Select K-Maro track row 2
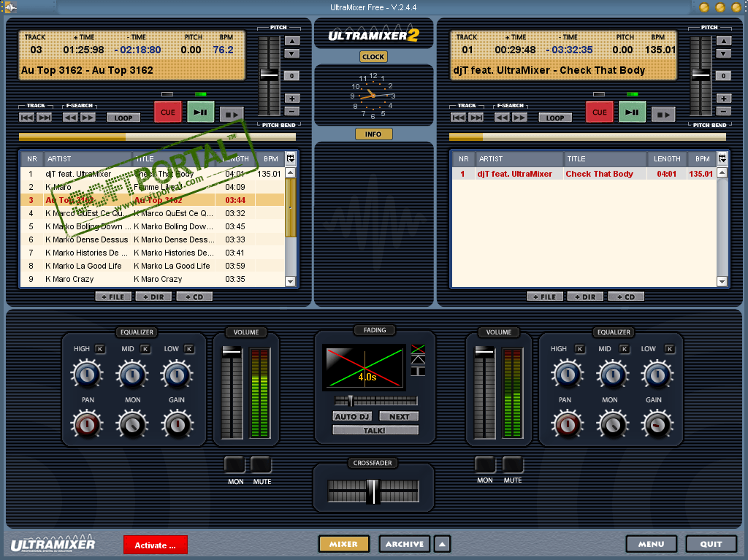Screen dimensions: 748x560 tap(152, 187)
